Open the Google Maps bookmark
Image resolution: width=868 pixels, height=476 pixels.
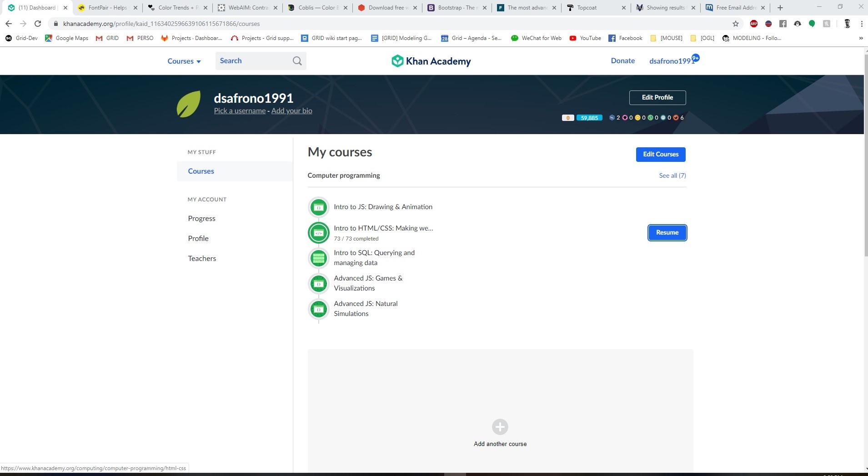(x=66, y=38)
